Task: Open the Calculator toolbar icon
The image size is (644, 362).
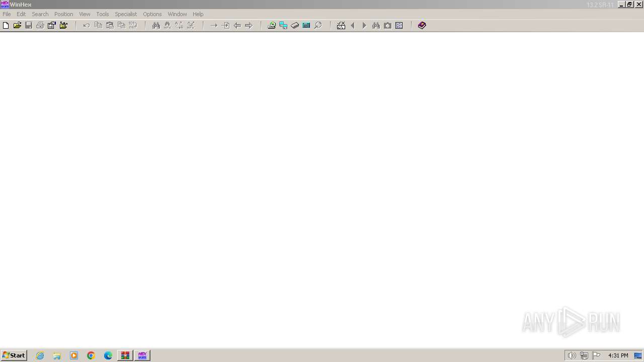Action: [306, 25]
